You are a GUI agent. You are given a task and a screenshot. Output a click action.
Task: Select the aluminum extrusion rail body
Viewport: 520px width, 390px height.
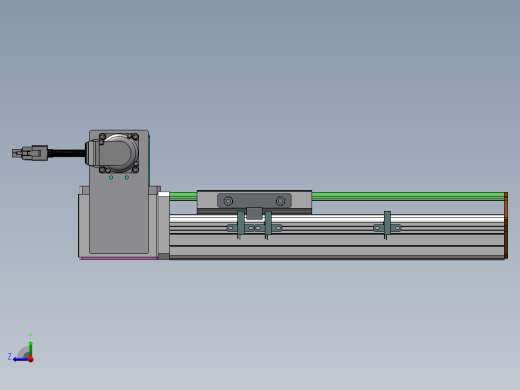(337, 237)
